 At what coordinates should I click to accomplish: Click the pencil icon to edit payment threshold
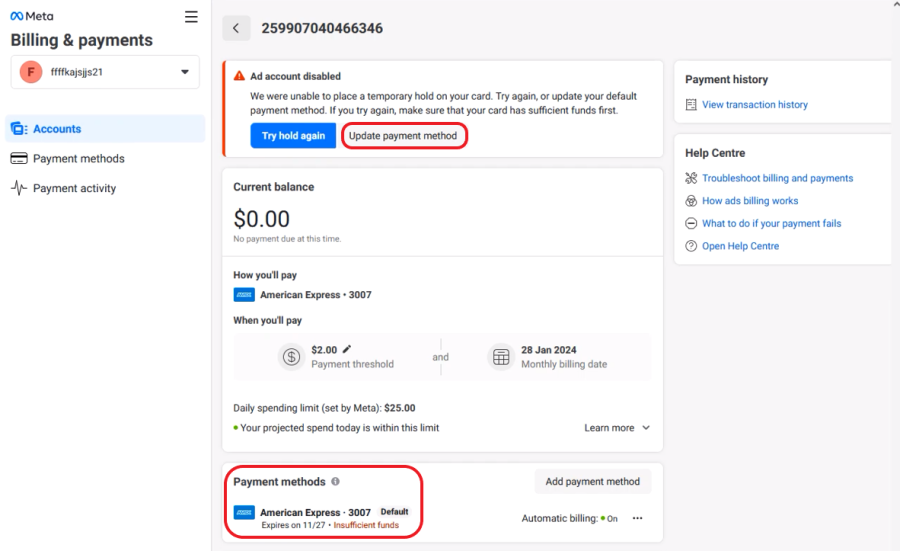(x=347, y=349)
